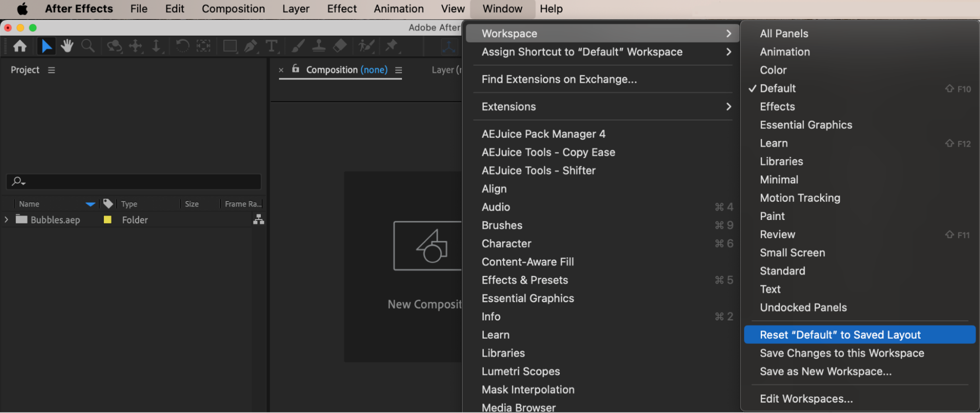Select the Rotation tool
Viewport: 980px width, 413px height.
(x=182, y=46)
